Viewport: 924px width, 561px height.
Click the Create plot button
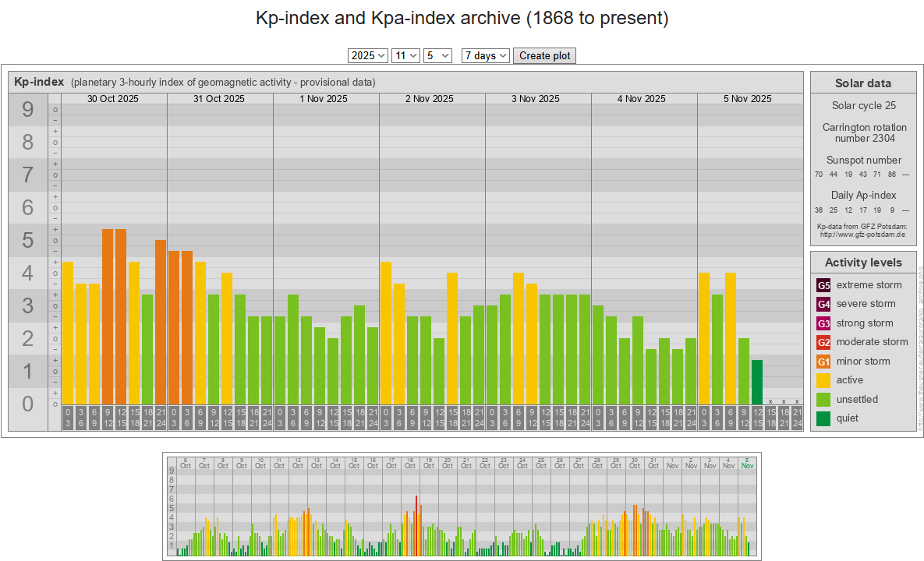coord(544,55)
